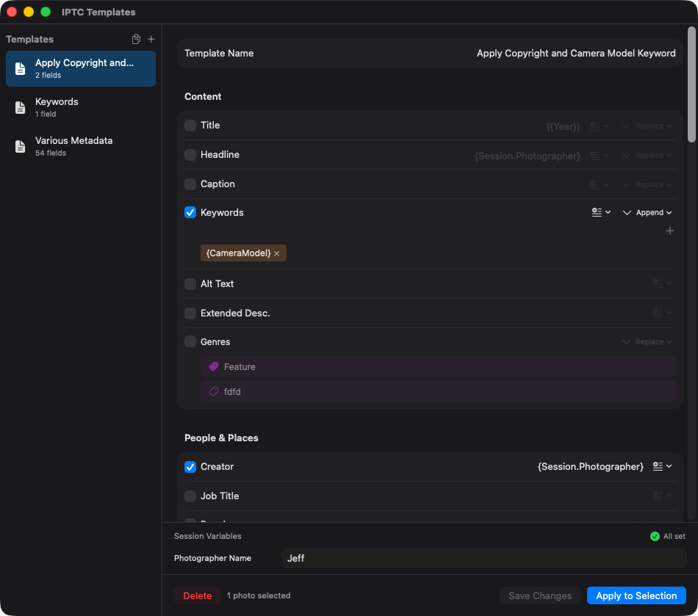Image resolution: width=698 pixels, height=616 pixels.
Task: Open the Keywords Append mode dropdown
Action: click(647, 213)
